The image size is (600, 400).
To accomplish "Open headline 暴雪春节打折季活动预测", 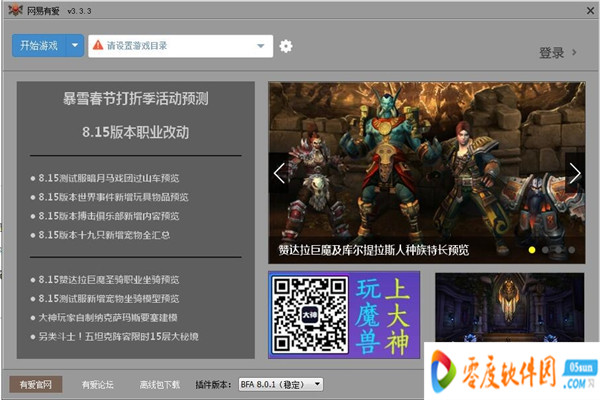I will click(135, 98).
